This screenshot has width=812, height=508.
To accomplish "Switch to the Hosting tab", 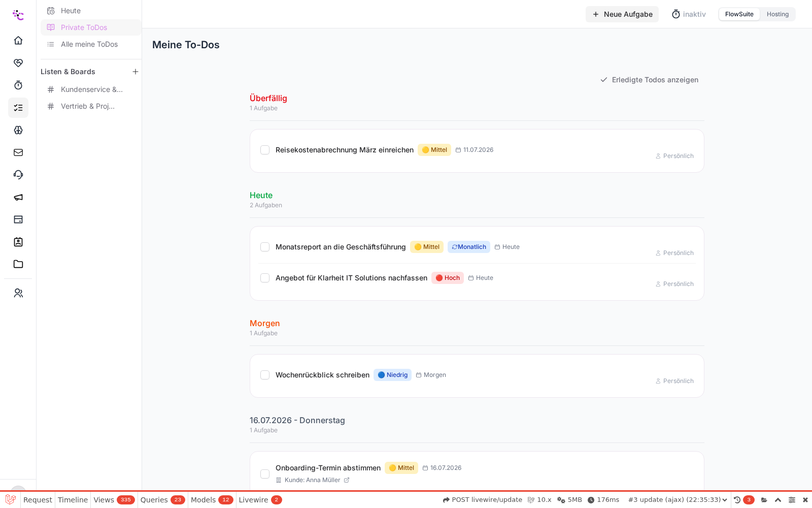I will 777,14.
